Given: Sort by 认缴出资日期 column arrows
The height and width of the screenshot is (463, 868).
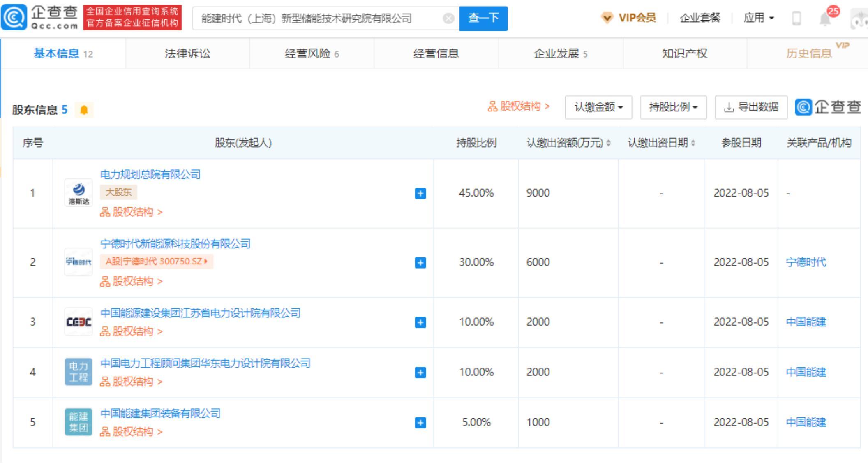Looking at the screenshot, I should coord(693,143).
